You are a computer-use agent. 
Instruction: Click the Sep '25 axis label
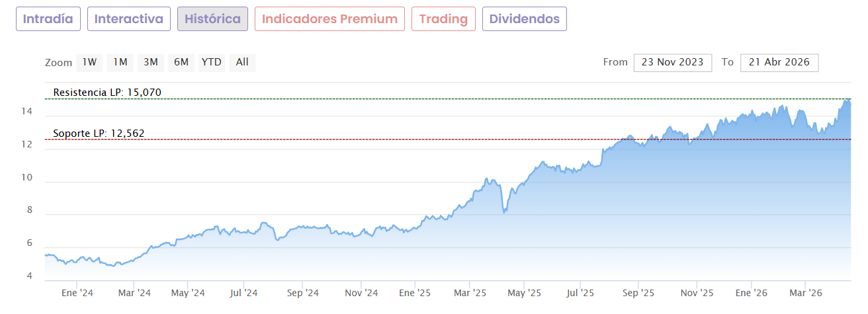click(x=638, y=292)
